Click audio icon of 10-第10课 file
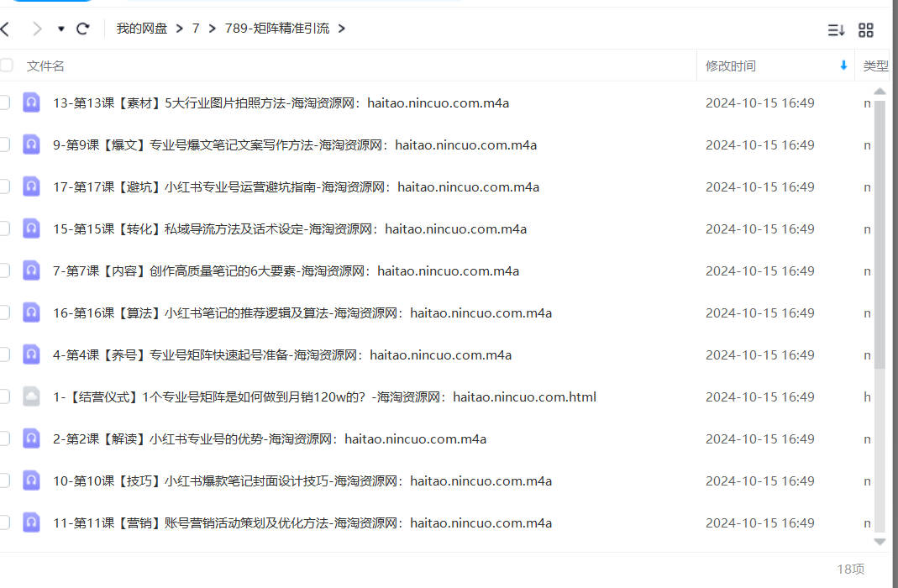Viewport: 898px width, 588px height. coord(31,480)
